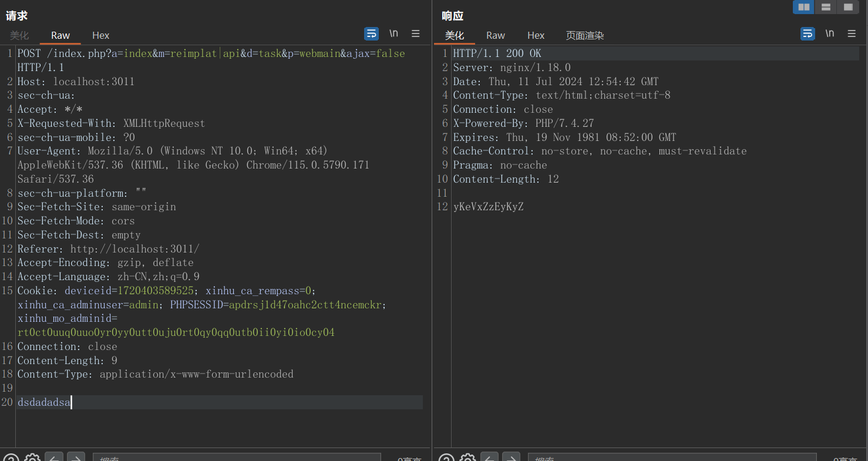The image size is (868, 461).
Task: Click the Accept: */* header
Action: [50, 109]
